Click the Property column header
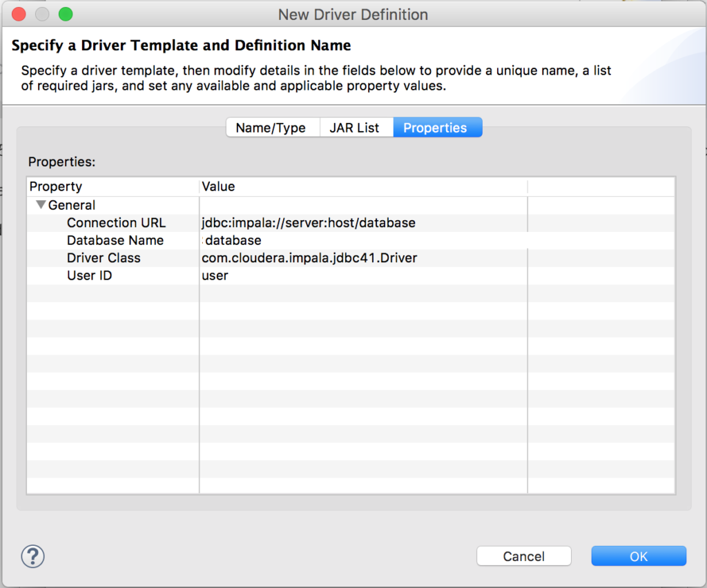 click(x=56, y=186)
